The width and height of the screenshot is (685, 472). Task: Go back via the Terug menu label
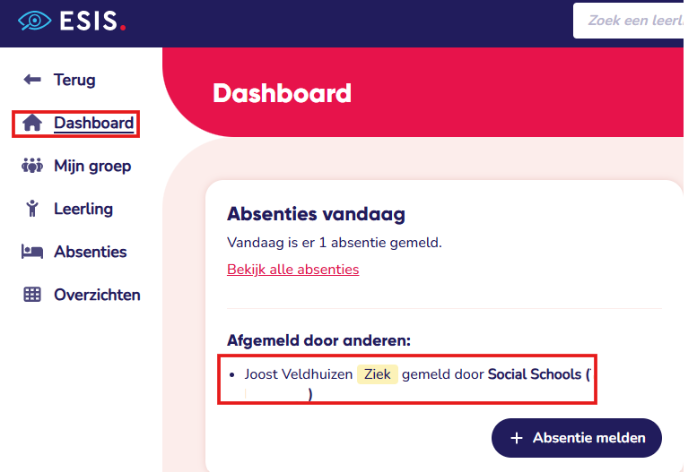[x=75, y=80]
